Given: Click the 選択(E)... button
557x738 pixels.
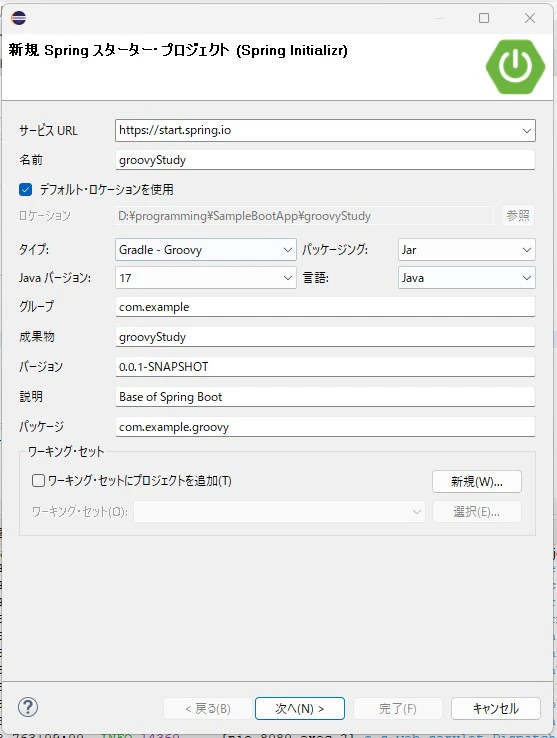Looking at the screenshot, I should tap(476, 512).
